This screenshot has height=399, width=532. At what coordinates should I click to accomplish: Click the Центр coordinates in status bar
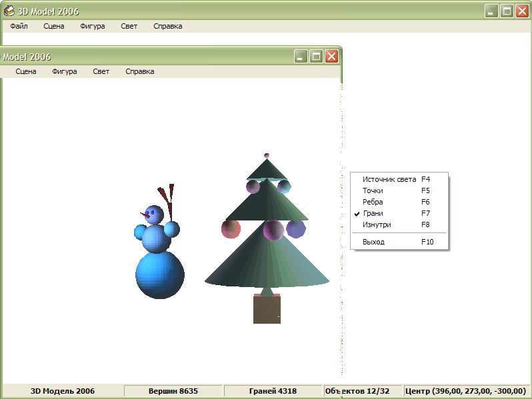click(x=465, y=391)
